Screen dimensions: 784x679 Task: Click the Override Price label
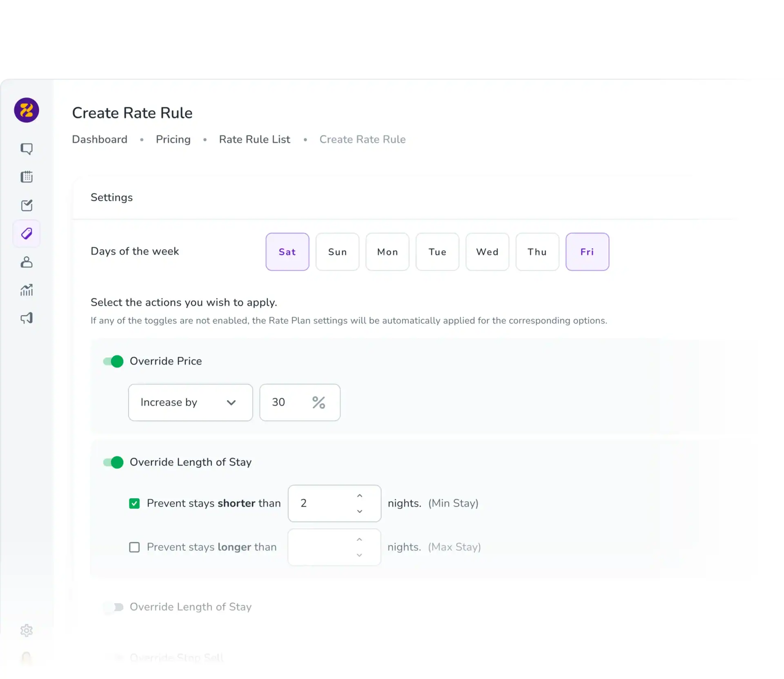tap(166, 361)
